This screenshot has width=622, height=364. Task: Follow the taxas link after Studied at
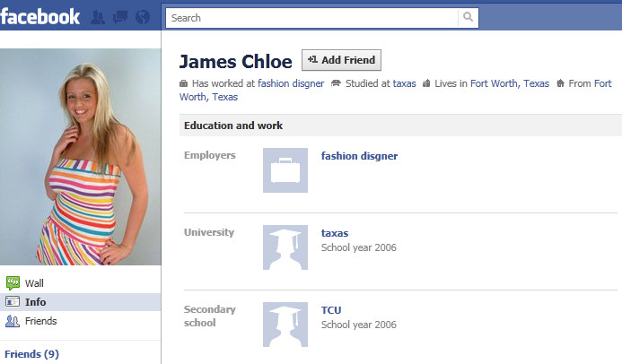(404, 83)
